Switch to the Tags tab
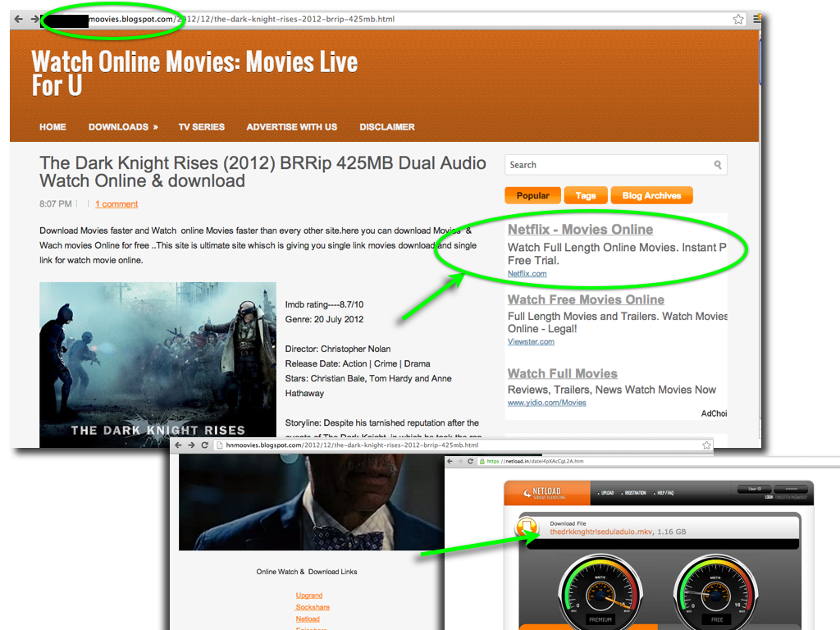 586,195
